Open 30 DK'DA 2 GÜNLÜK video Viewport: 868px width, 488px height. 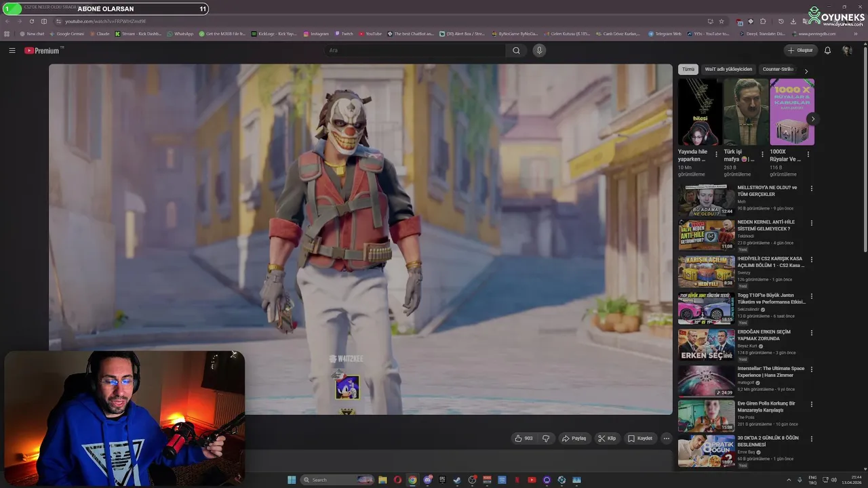768,441
